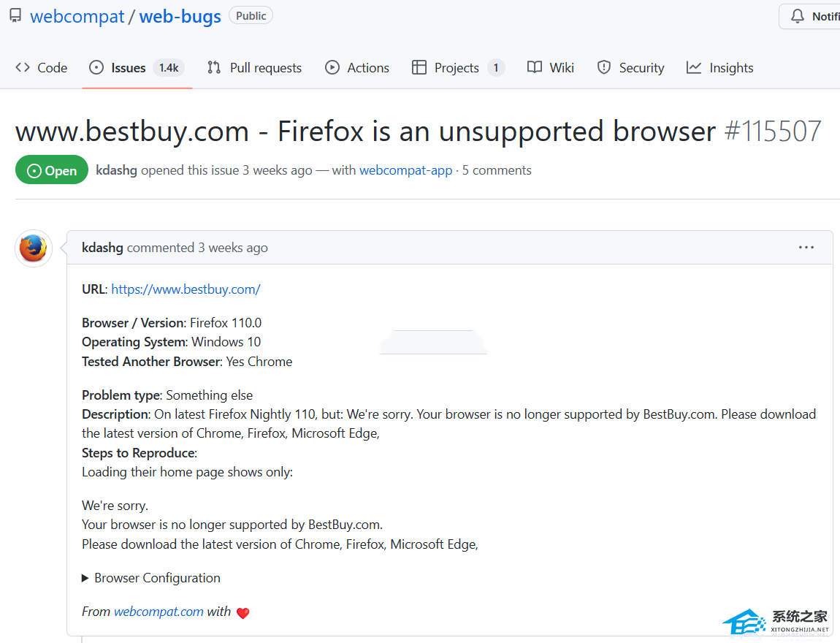Open the Security tab
This screenshot has width=840, height=643.
(631, 68)
